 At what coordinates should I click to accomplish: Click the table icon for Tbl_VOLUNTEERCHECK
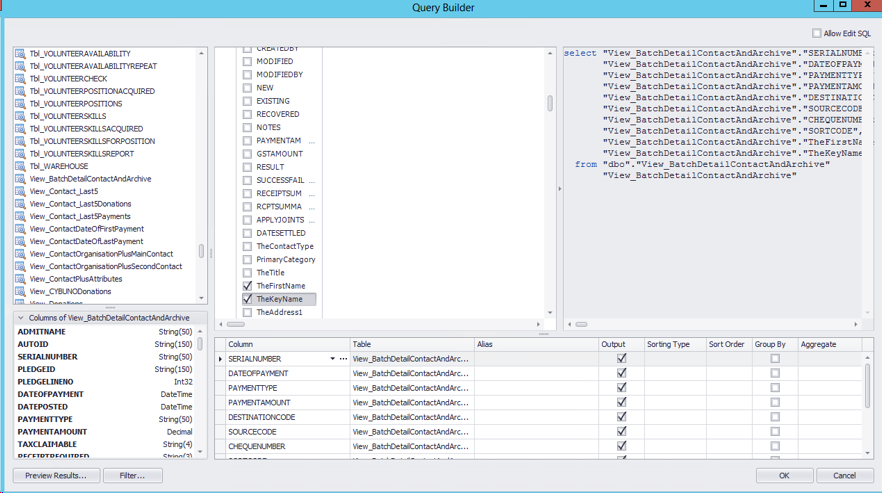(20, 79)
